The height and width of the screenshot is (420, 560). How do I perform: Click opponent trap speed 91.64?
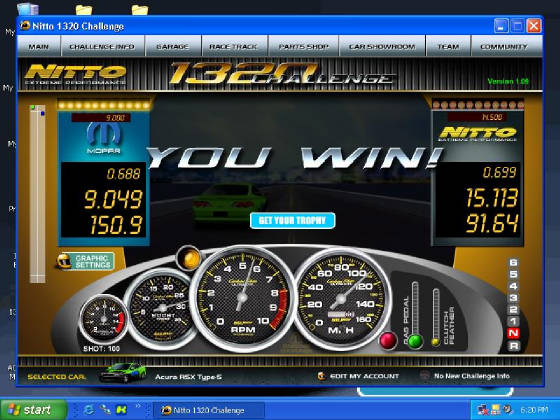[x=492, y=223]
